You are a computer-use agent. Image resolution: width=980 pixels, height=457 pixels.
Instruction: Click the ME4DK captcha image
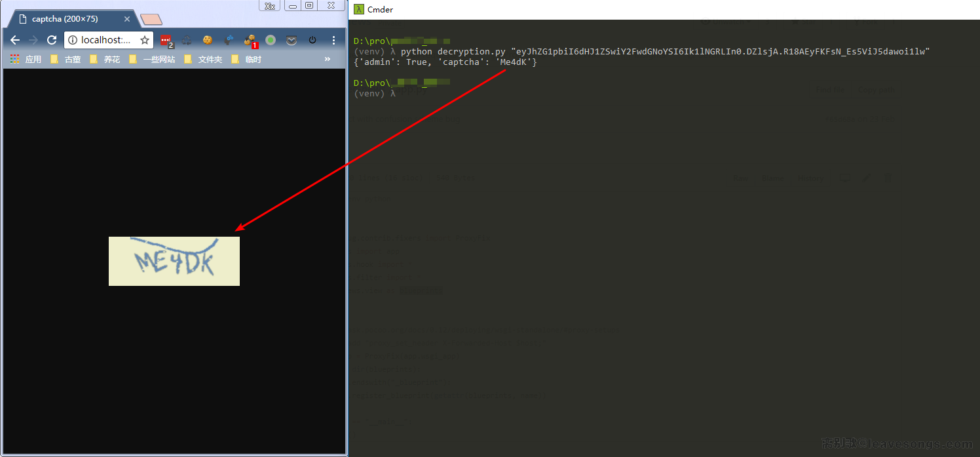174,261
